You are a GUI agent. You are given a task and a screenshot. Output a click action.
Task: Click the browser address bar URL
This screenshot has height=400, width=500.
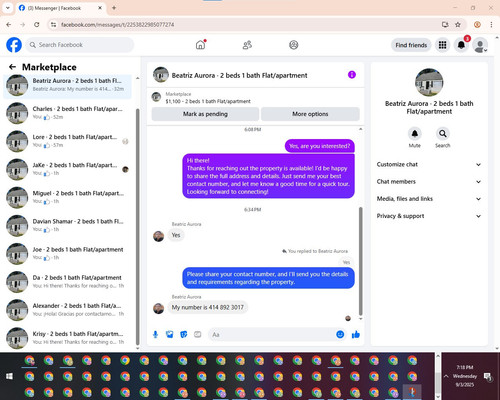pos(117,25)
